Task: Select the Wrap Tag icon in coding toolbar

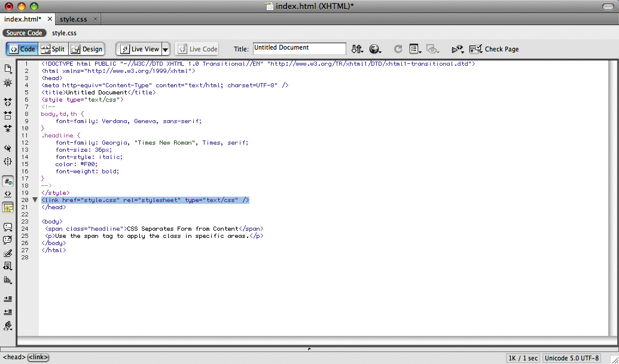Action: 8,253
